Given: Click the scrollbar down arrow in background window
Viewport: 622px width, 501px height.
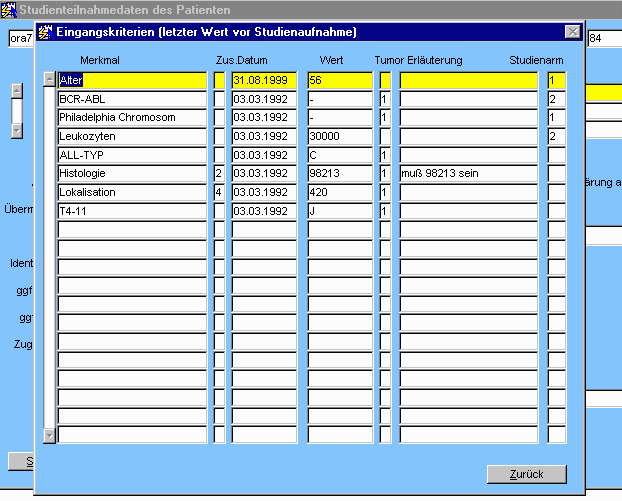Looking at the screenshot, I should 16,131.
